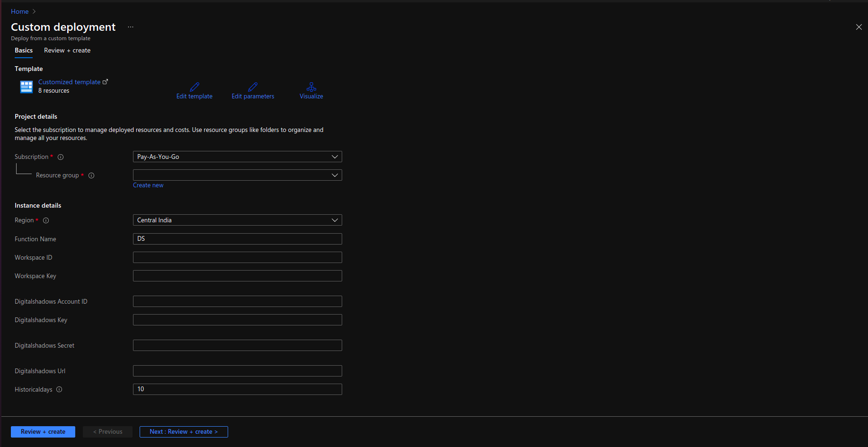
Task: Click the Previous button
Action: pos(108,432)
